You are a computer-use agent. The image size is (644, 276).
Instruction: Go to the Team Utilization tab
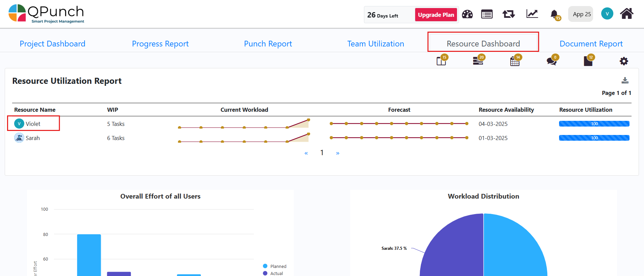click(376, 44)
